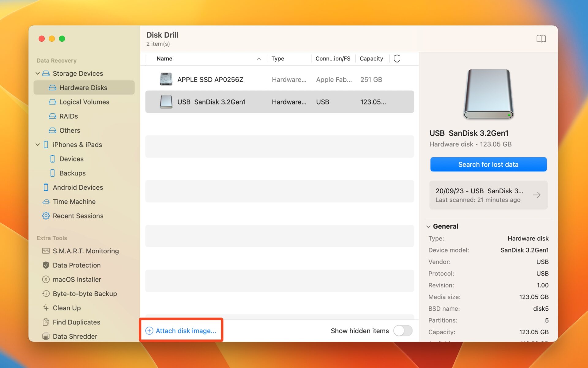Click the Time Machine icon
This screenshot has height=368, width=588.
coord(46,202)
